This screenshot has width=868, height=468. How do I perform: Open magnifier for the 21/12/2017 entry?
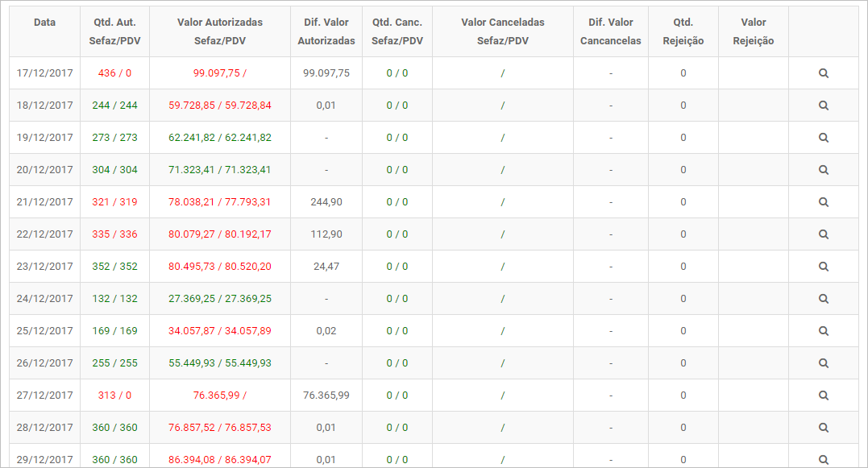click(823, 202)
